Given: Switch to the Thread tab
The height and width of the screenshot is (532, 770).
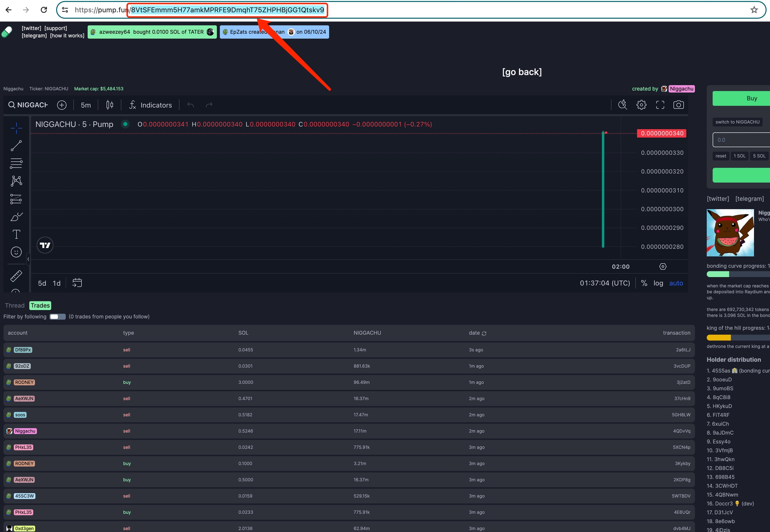Looking at the screenshot, I should [15, 305].
